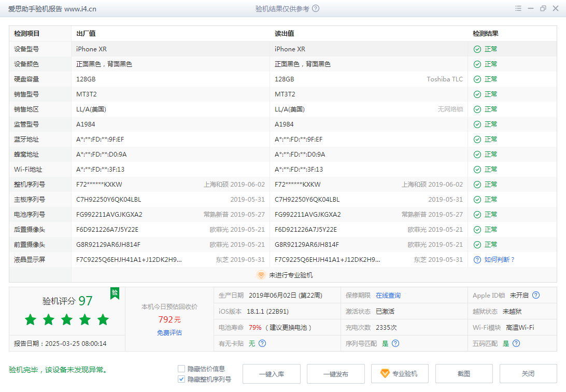Click the green check icon in 销售地区 row
Screen dimensions: 566x392
(477, 109)
